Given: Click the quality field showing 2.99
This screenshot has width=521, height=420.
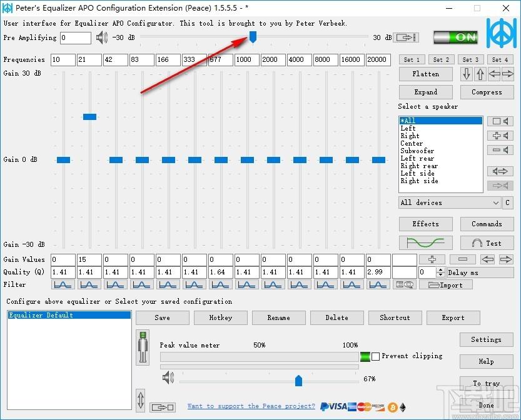Looking at the screenshot, I should pos(378,272).
